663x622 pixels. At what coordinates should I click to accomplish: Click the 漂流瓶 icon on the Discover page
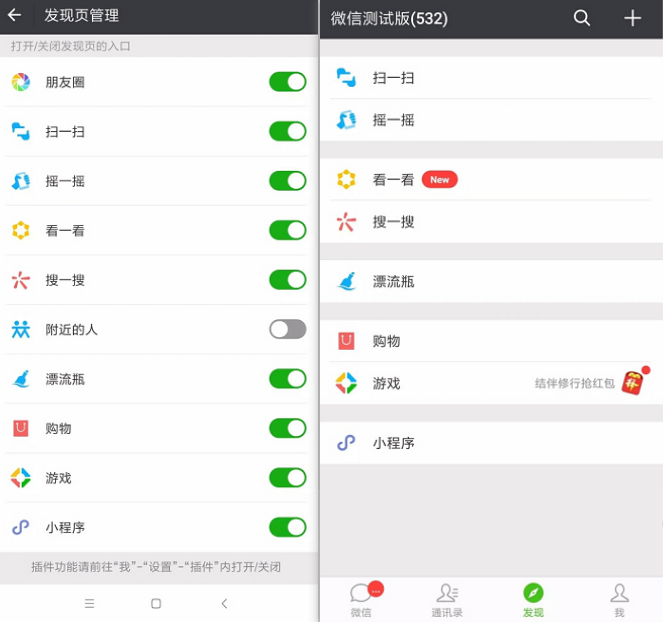click(346, 281)
